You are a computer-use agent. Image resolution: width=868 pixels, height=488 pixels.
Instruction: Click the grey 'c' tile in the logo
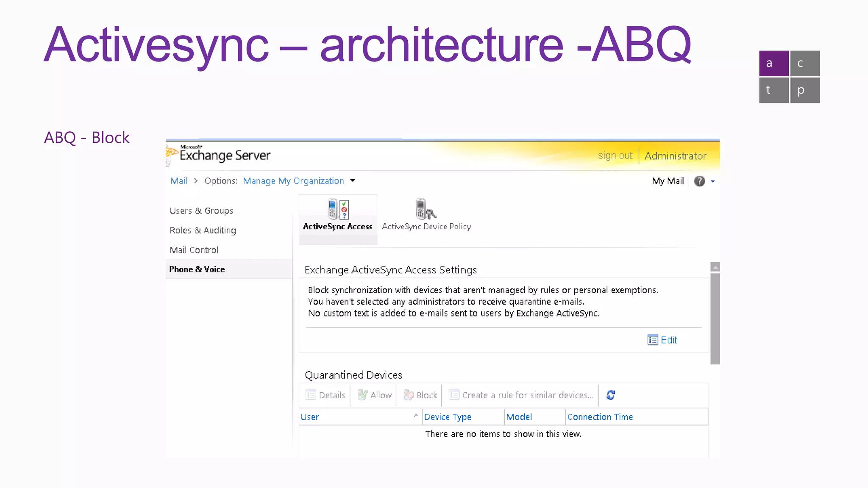tap(805, 64)
